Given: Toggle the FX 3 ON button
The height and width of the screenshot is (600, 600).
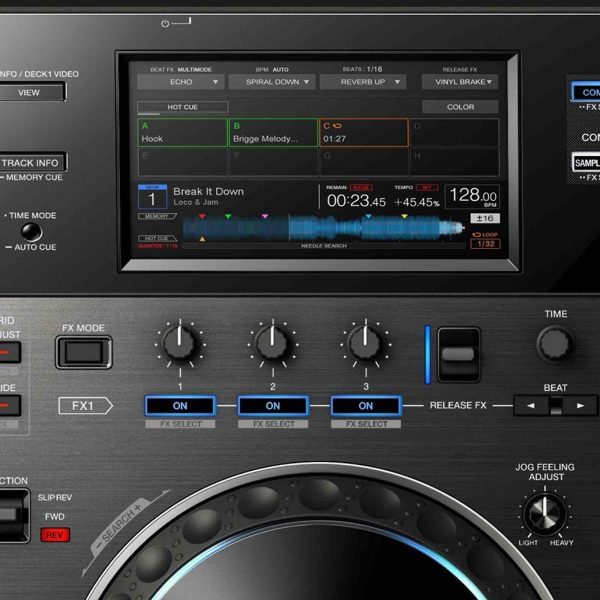Looking at the screenshot, I should tap(366, 406).
